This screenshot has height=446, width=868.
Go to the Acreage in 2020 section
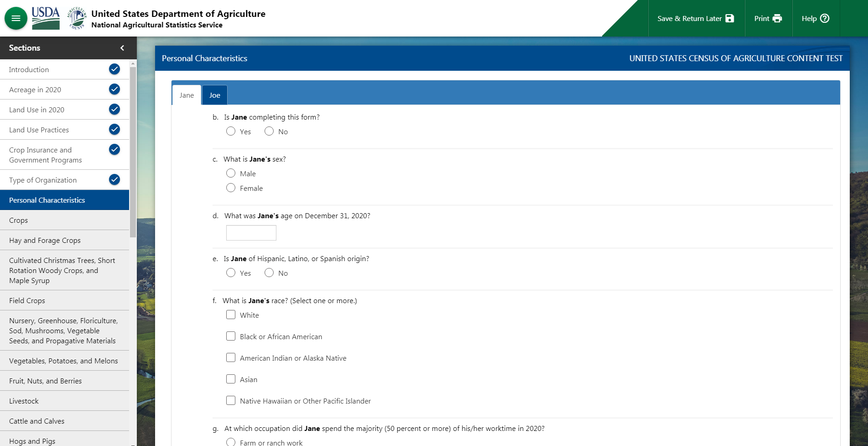point(64,89)
